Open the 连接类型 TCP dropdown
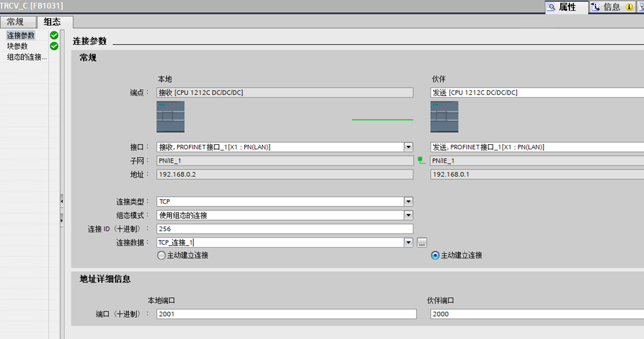The width and height of the screenshot is (644, 339). [408, 202]
